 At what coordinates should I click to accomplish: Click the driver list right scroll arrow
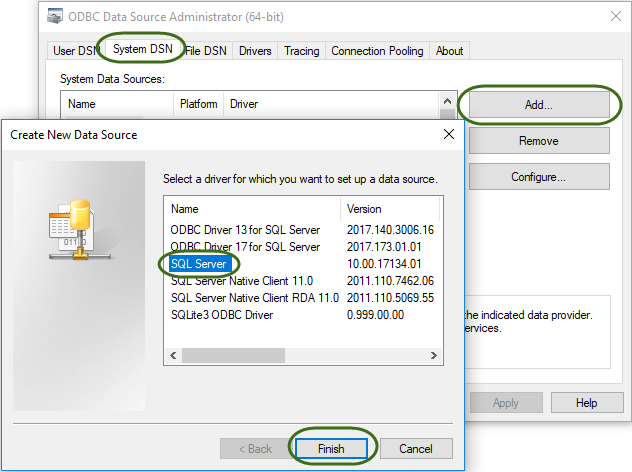pyautogui.click(x=434, y=356)
